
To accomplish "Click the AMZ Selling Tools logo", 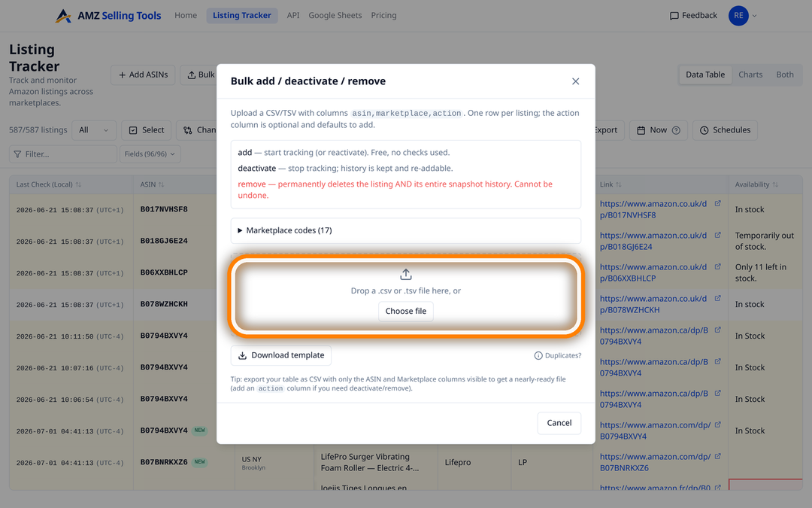I will coord(108,16).
